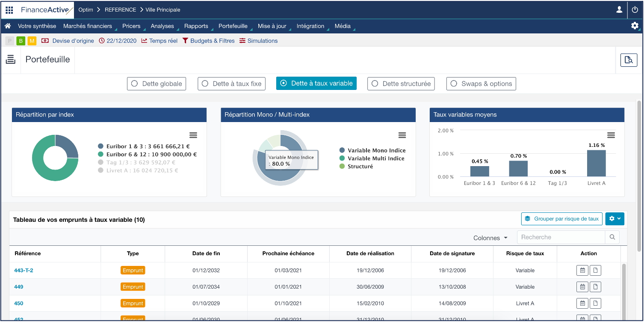Open the apps grid menu icon
The image size is (644, 322).
9,10
